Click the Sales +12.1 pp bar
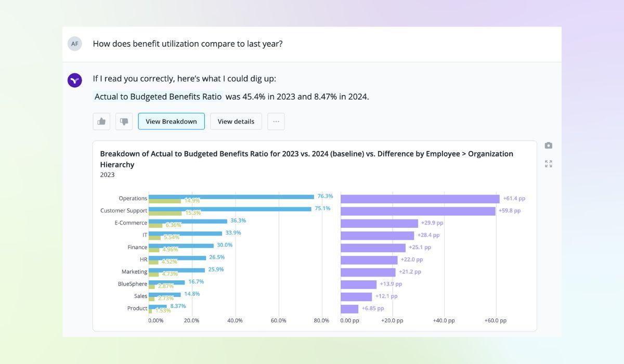The image size is (624, 364). point(356,296)
